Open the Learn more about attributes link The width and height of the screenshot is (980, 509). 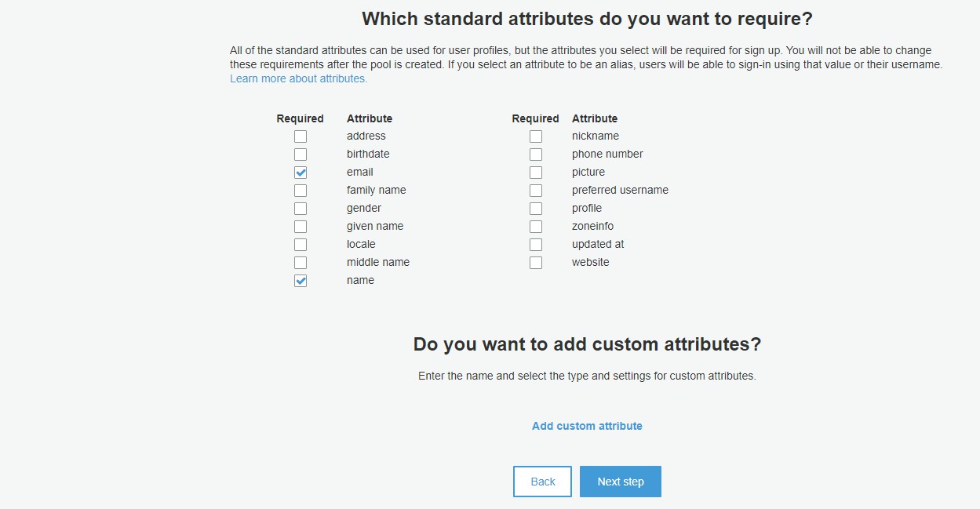(298, 79)
